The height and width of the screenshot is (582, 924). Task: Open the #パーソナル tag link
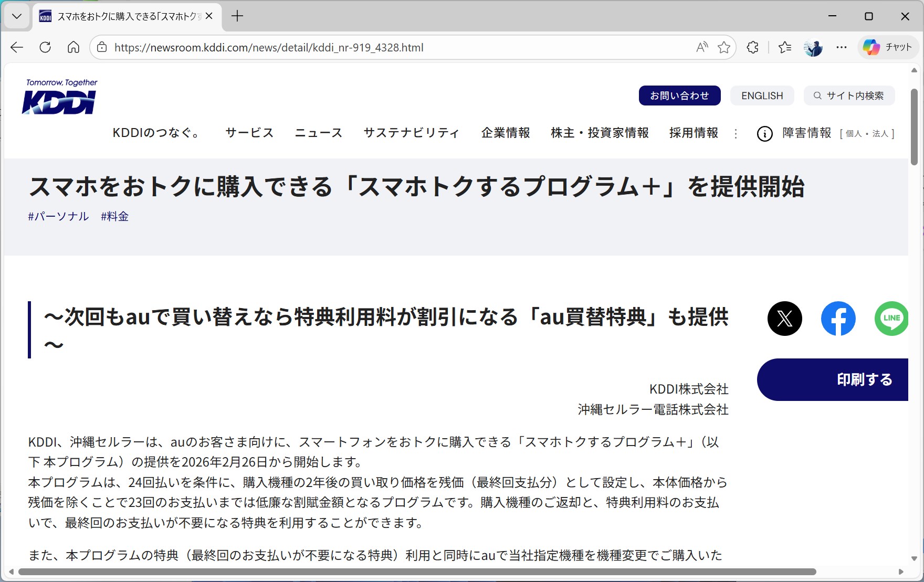[58, 216]
